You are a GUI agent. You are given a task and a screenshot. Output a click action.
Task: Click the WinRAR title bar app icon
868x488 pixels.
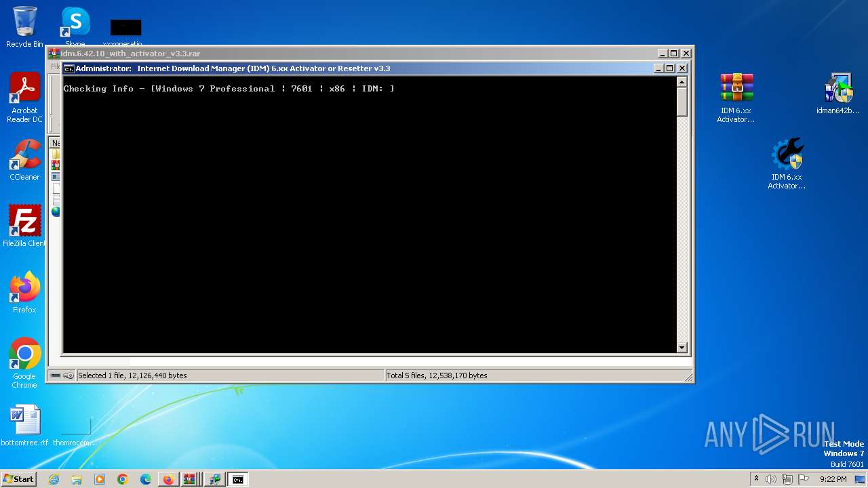(54, 54)
